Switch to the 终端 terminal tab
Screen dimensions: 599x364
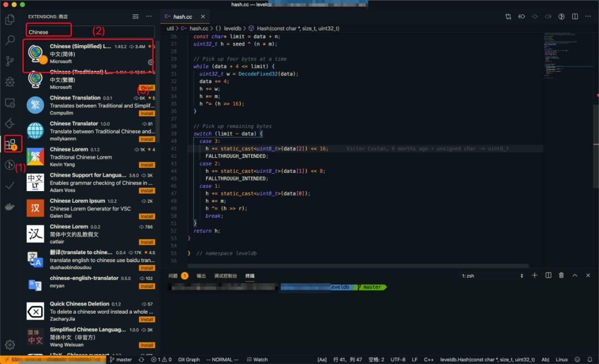(x=250, y=275)
